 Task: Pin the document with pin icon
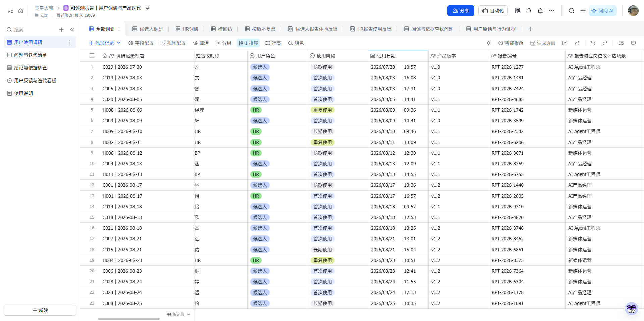tap(148, 8)
